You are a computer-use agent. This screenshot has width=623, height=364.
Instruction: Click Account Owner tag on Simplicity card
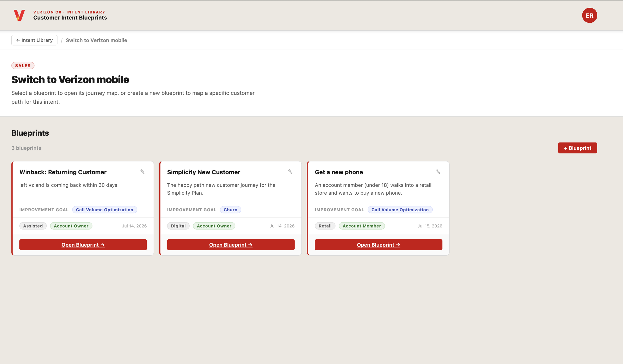(214, 226)
